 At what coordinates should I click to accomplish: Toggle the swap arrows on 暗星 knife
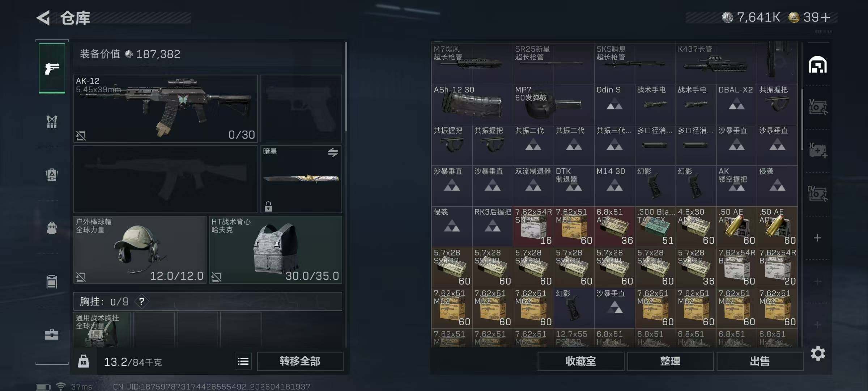[333, 152]
